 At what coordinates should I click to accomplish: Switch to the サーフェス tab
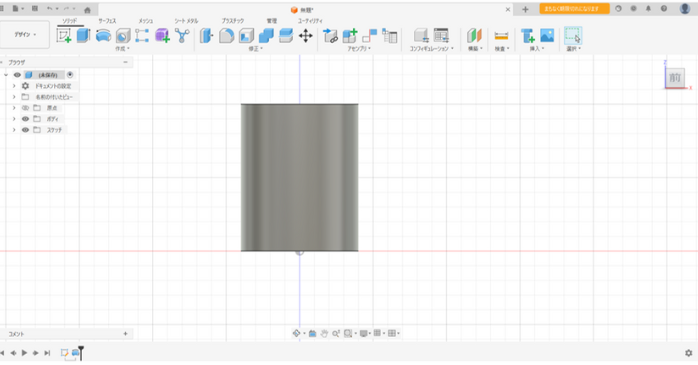point(107,21)
